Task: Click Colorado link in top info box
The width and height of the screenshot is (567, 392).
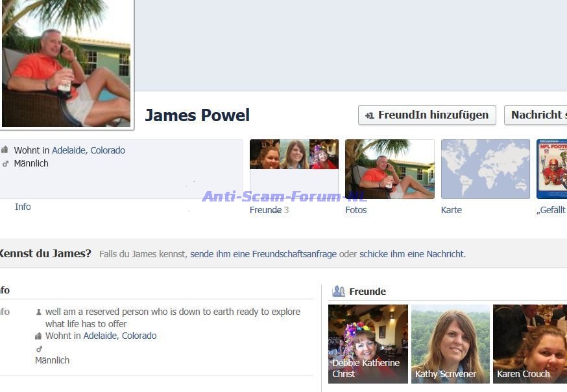Action: point(108,150)
